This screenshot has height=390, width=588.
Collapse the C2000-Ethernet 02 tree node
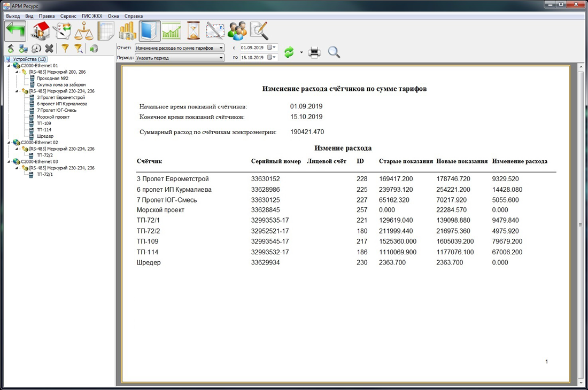pyautogui.click(x=9, y=143)
